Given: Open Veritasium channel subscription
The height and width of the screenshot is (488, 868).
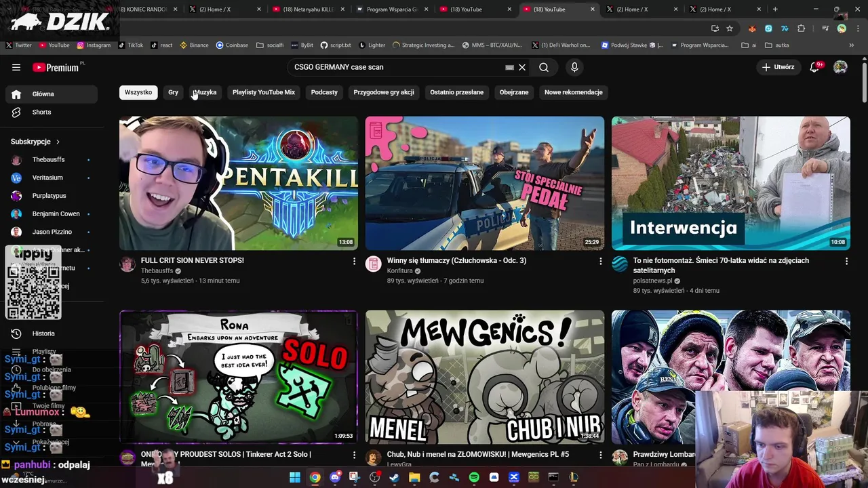Looking at the screenshot, I should tap(52, 178).
